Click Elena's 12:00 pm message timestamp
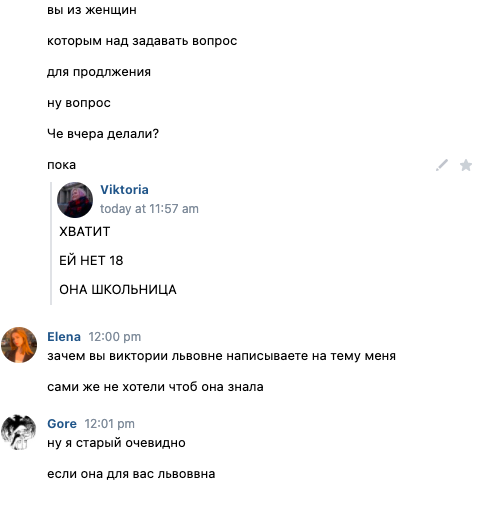The image size is (503, 506). point(115,337)
